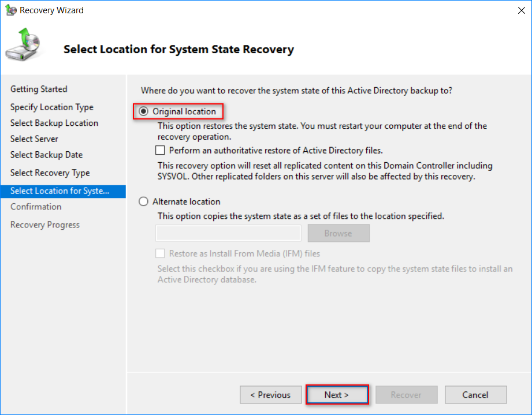
Task: Click the alternate location path field
Action: pyautogui.click(x=228, y=233)
